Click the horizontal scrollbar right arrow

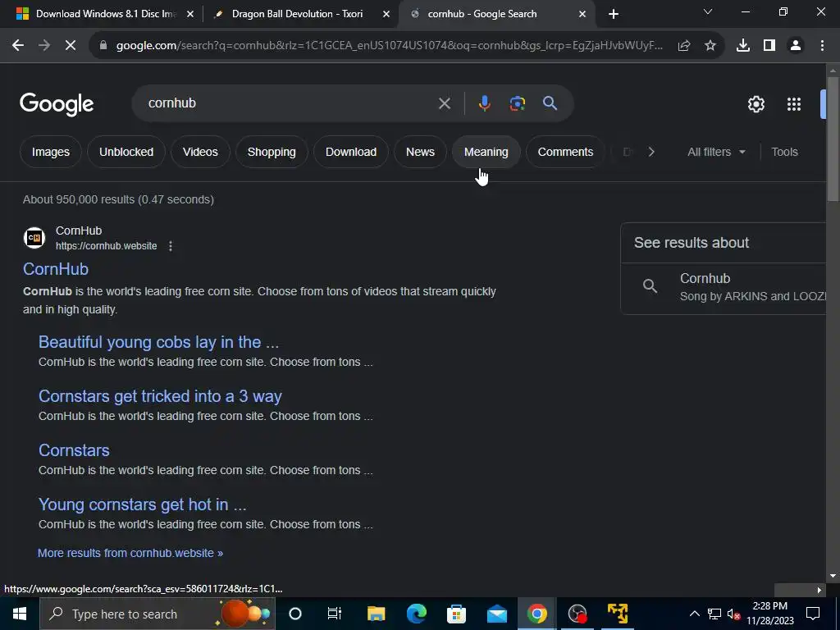coord(819,591)
